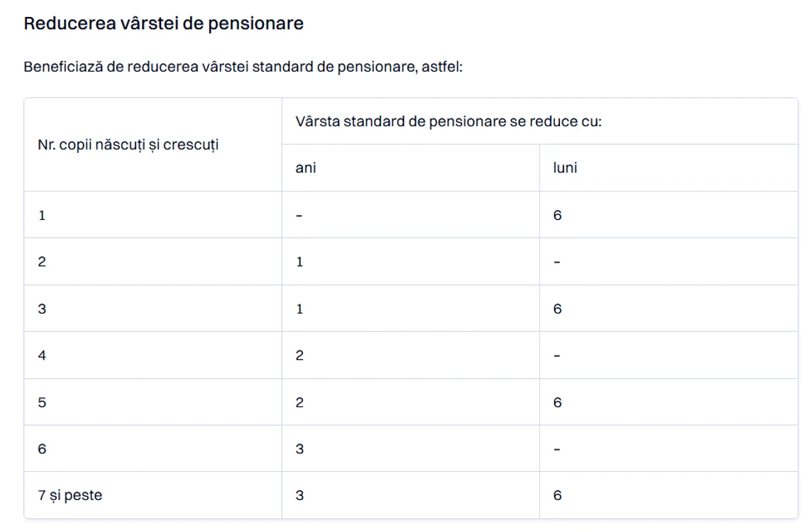Click the '6' luni value for 5 children
Viewport: 809px width, 532px height.
coord(557,402)
